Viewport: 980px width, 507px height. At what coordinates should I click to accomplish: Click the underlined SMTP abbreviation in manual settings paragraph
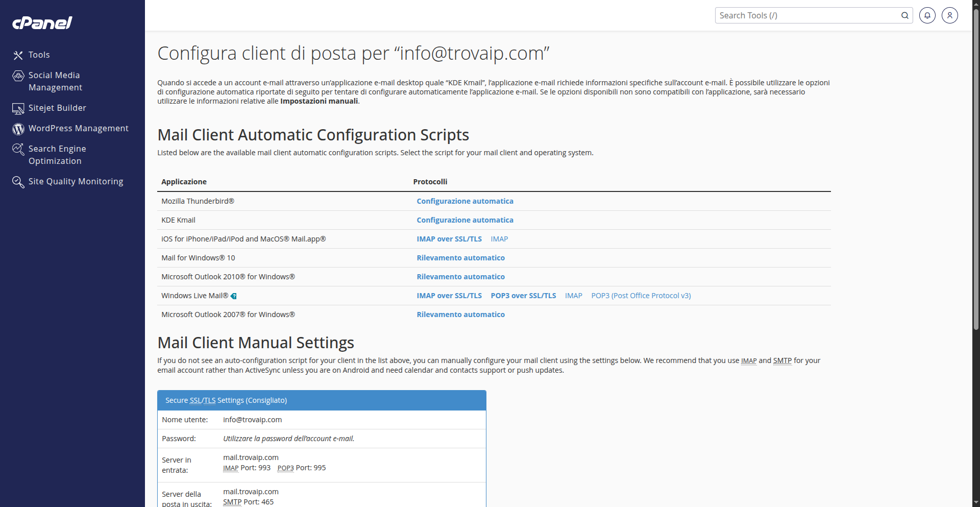pyautogui.click(x=782, y=360)
